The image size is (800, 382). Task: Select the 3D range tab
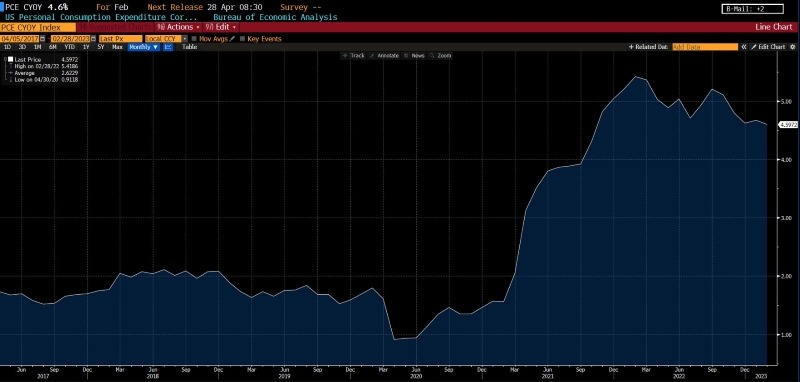tap(22, 47)
